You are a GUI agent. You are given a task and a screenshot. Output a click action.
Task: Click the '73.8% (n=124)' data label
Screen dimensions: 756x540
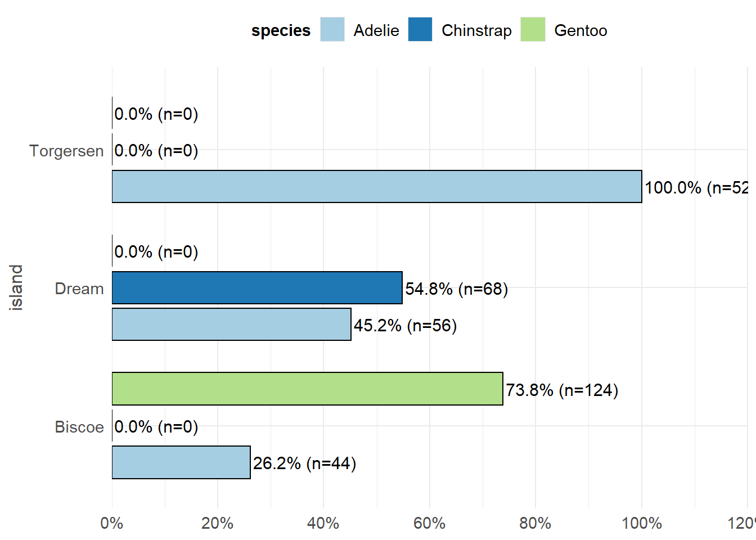tap(562, 390)
